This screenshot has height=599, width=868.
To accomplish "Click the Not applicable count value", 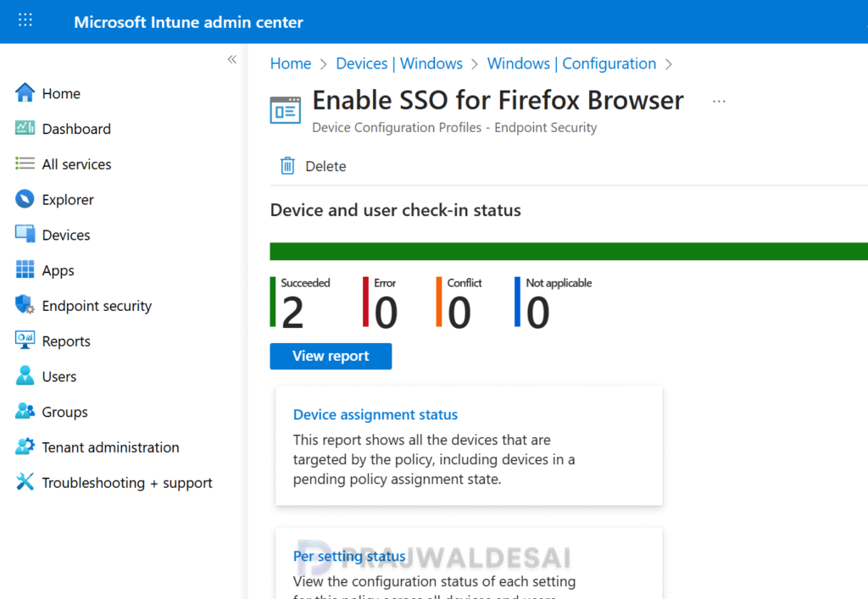I will tap(537, 313).
